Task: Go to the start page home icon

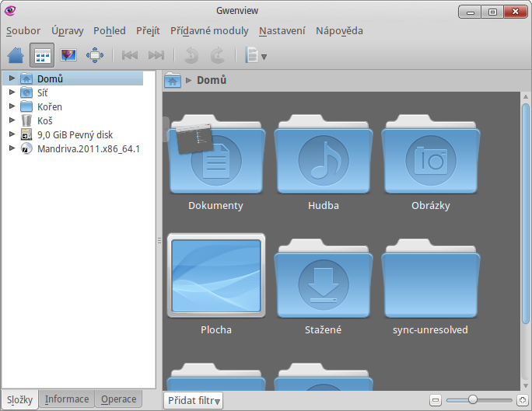Action: tap(16, 55)
